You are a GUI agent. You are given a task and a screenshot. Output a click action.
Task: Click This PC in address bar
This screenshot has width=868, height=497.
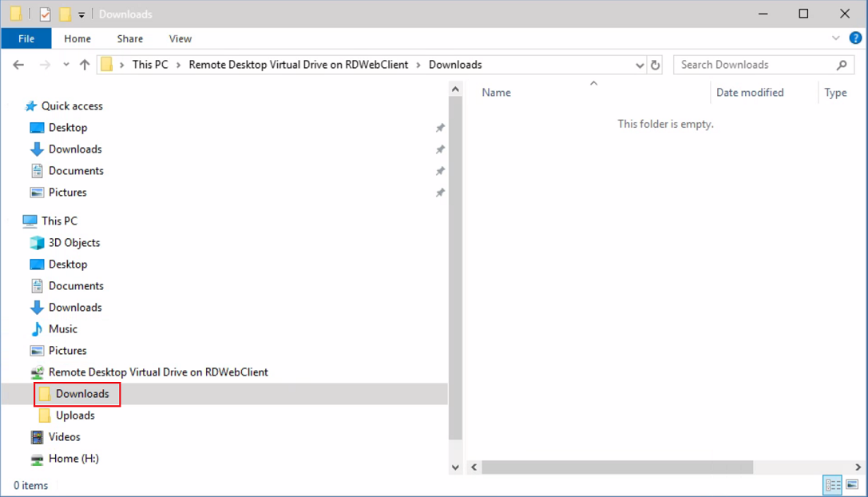(x=150, y=65)
